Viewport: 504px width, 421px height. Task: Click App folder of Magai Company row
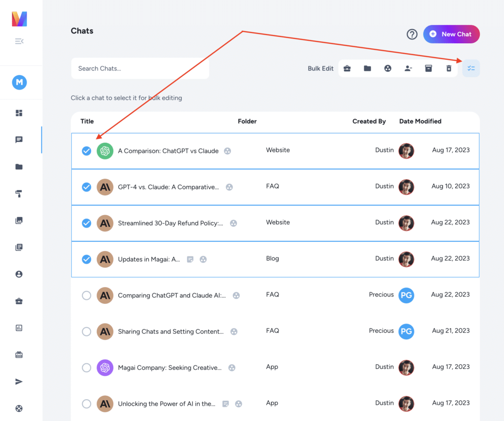pos(272,367)
